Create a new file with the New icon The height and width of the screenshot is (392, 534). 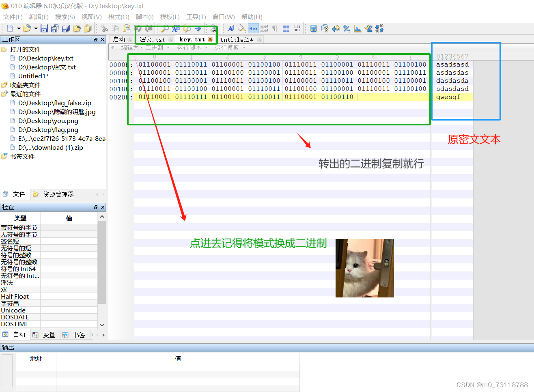(10, 28)
